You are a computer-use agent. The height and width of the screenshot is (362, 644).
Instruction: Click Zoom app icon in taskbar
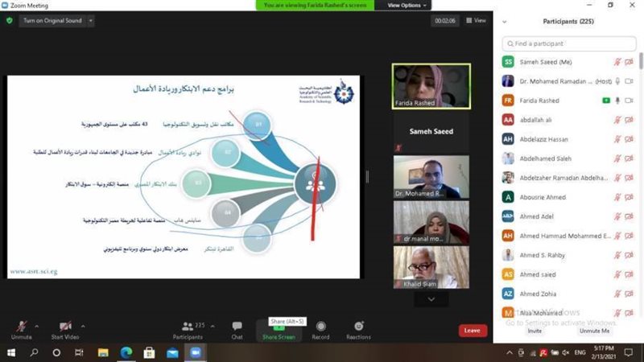(196, 352)
